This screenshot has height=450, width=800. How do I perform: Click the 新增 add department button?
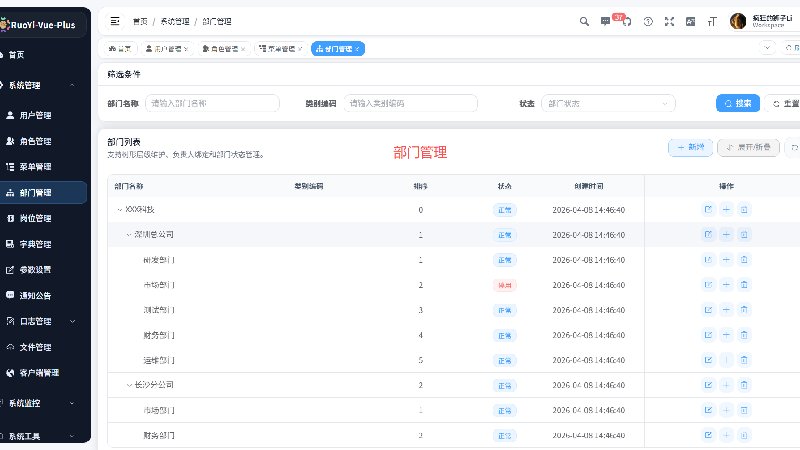click(x=690, y=147)
